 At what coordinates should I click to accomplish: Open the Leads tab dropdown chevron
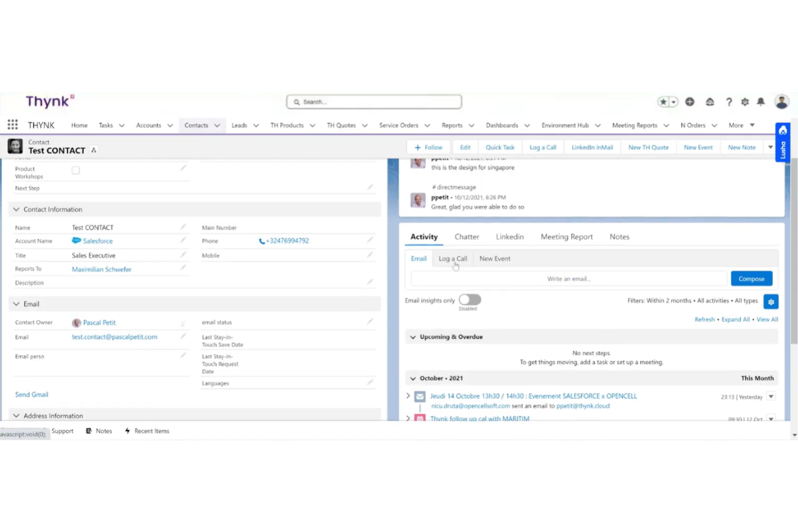[256, 125]
